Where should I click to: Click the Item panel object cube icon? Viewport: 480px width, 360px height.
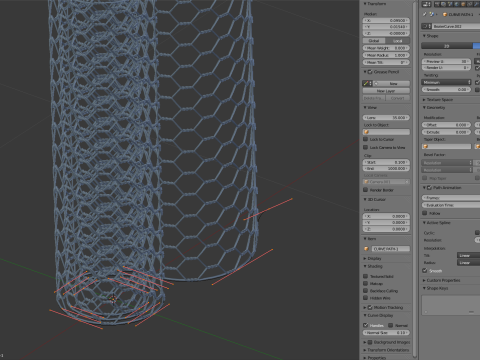pyautogui.click(x=367, y=249)
